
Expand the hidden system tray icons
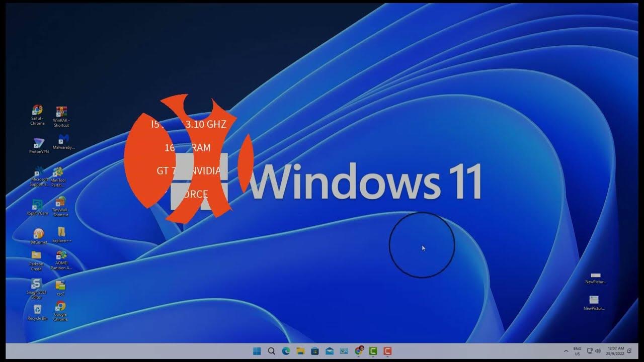click(566, 351)
